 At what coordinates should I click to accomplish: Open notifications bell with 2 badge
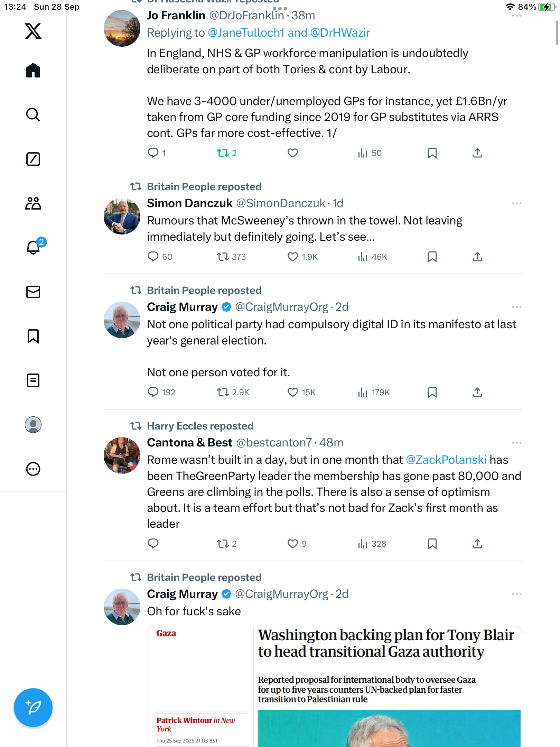(34, 247)
